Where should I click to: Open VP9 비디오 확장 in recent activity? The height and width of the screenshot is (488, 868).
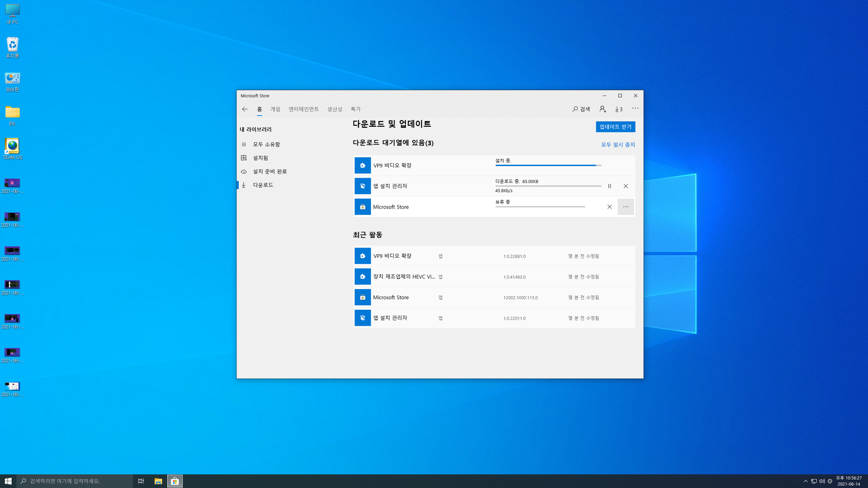pos(494,256)
